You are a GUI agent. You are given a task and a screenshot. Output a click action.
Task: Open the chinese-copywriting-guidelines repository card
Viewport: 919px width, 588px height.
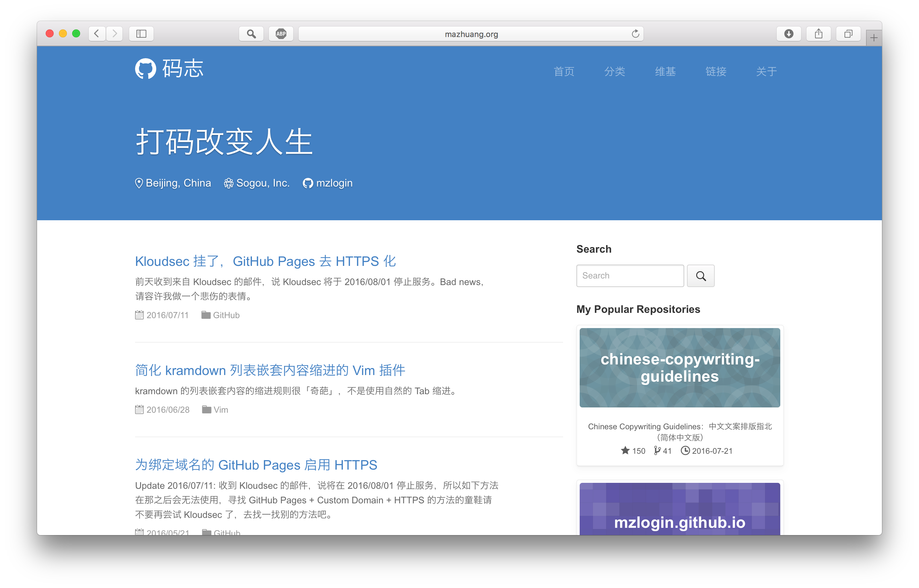click(x=679, y=367)
